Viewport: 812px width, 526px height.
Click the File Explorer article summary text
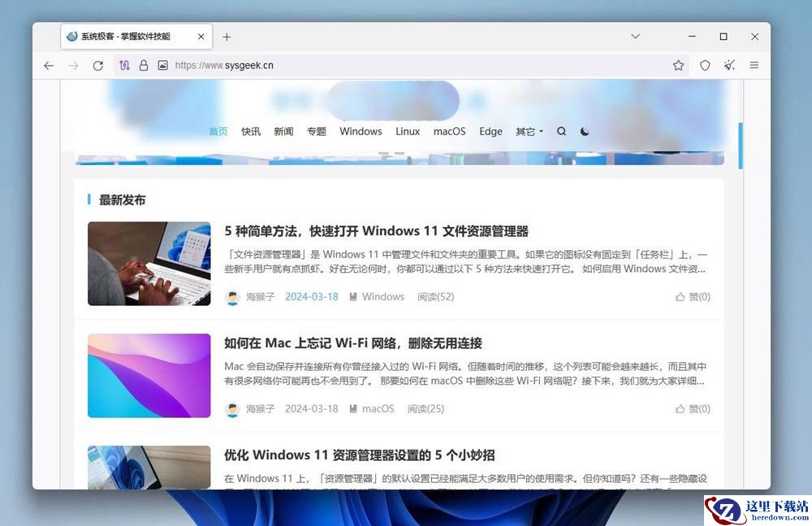466,261
